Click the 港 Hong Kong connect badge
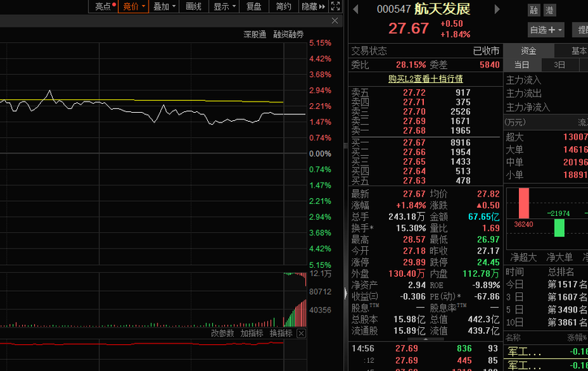 549,10
